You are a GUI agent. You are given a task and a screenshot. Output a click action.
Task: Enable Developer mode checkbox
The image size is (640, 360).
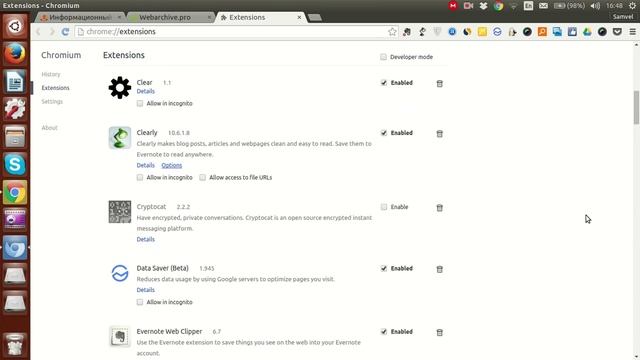(x=383, y=57)
